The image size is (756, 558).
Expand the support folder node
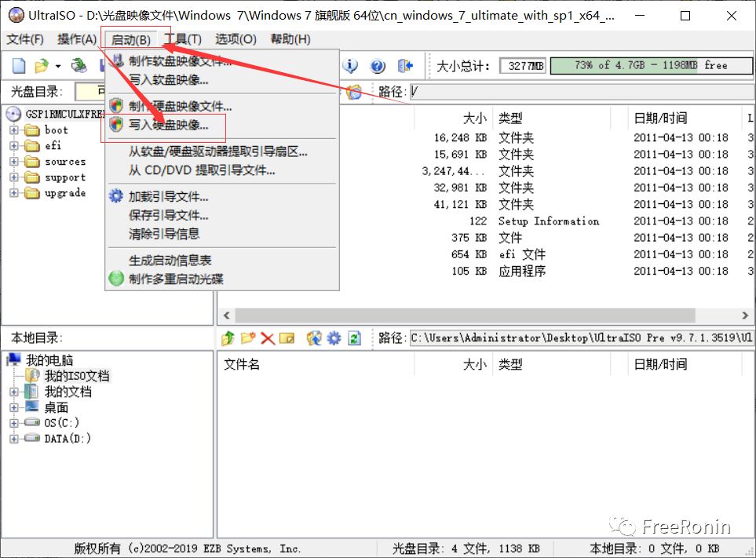(14, 177)
